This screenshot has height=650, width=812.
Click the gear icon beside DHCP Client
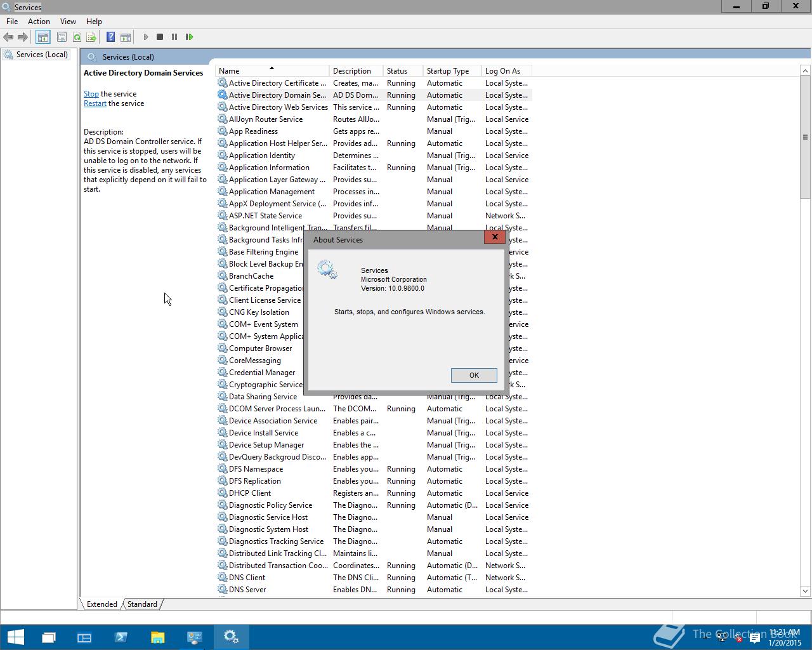pyautogui.click(x=222, y=493)
